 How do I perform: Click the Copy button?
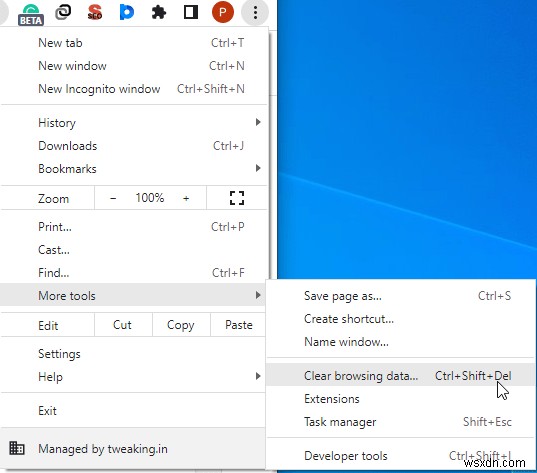click(181, 325)
